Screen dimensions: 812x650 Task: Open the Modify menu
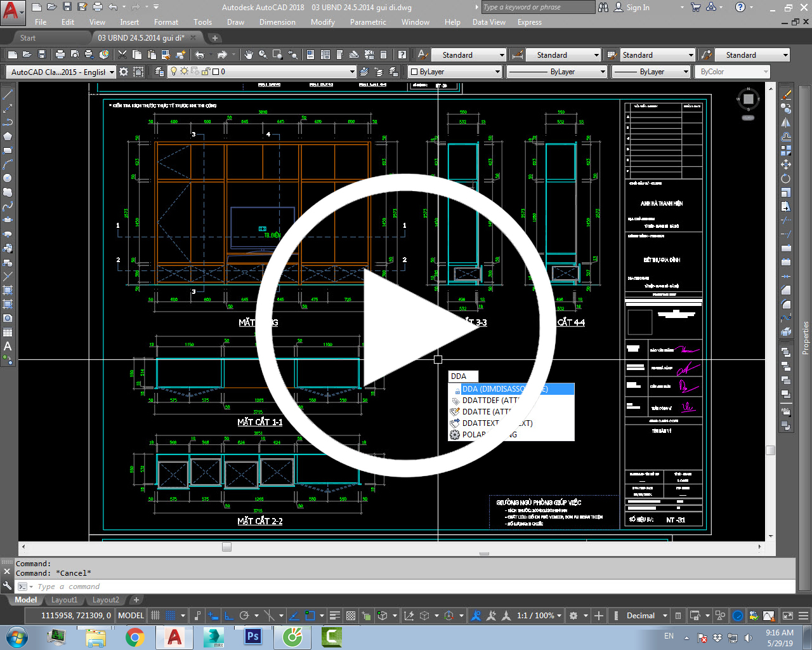[322, 22]
